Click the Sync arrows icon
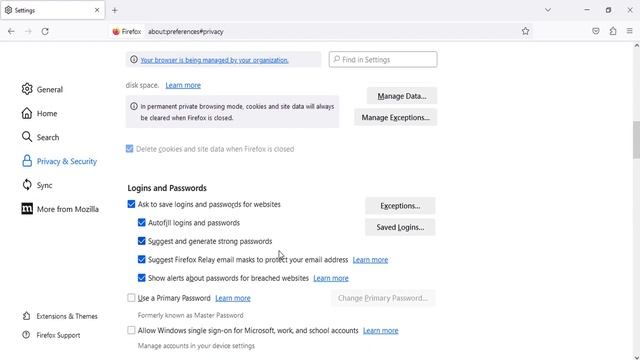 coord(27,185)
